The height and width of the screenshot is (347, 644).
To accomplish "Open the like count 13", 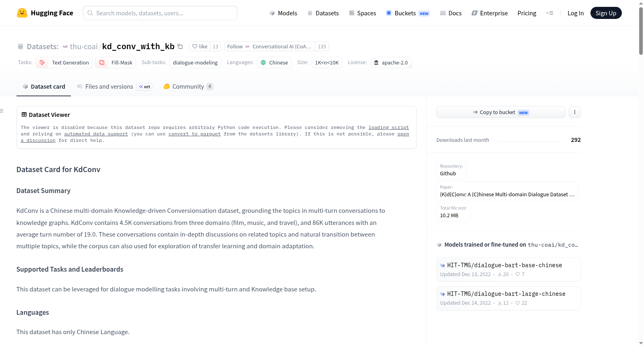I will (215, 46).
